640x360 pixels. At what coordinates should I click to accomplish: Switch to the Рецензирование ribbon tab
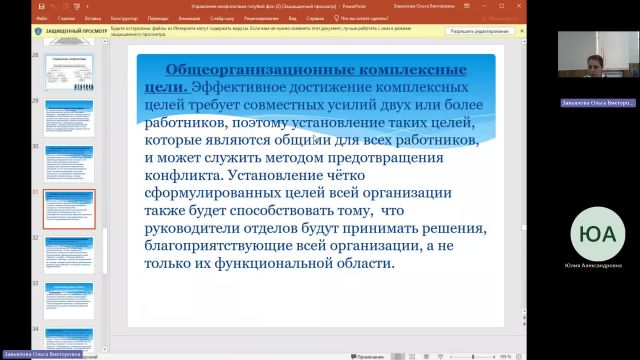261,18
